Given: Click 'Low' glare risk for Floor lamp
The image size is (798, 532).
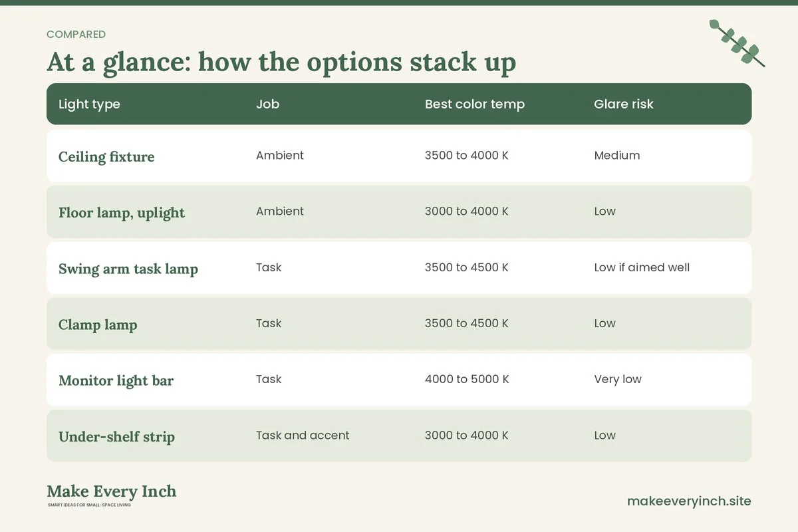Looking at the screenshot, I should (605, 211).
